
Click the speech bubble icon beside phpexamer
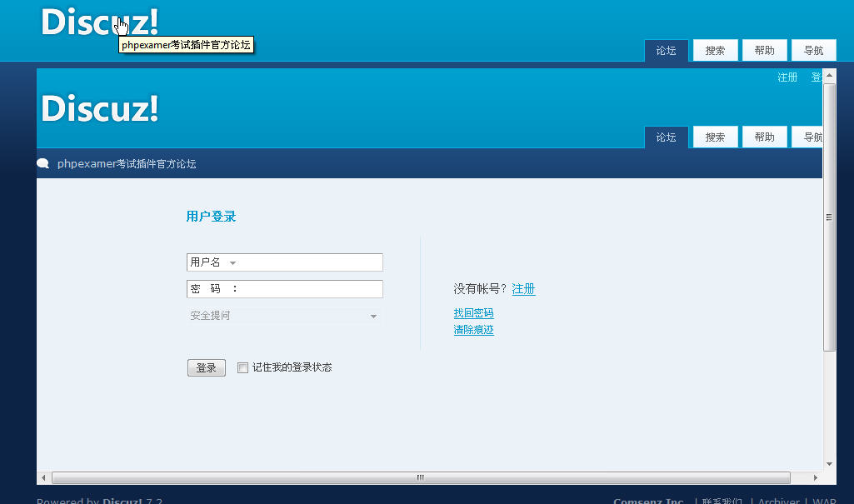pos(43,163)
